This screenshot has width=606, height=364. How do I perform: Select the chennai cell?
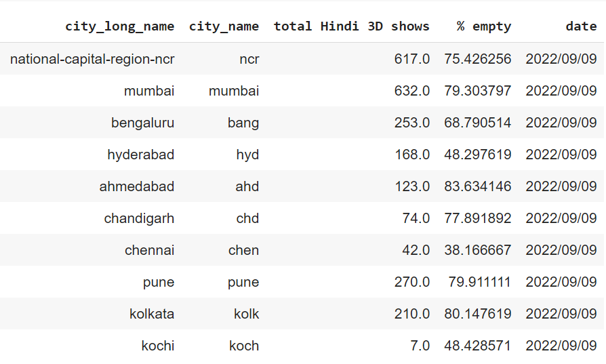(150, 250)
